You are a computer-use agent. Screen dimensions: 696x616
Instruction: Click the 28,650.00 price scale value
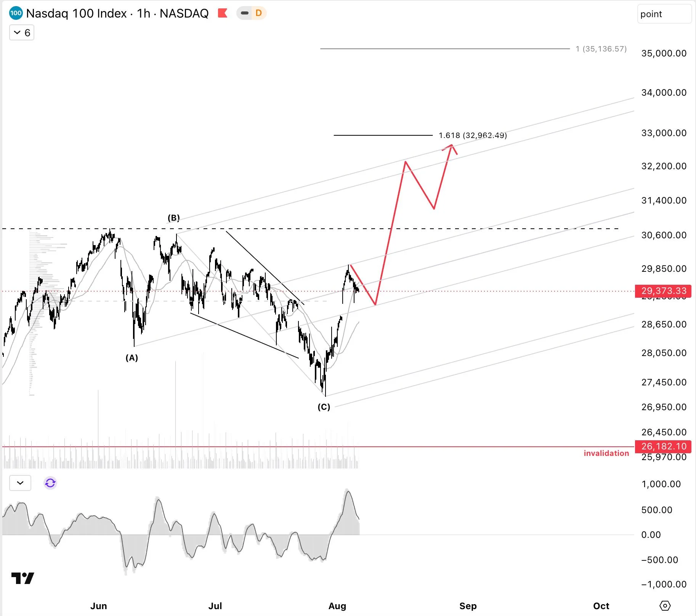click(x=664, y=324)
